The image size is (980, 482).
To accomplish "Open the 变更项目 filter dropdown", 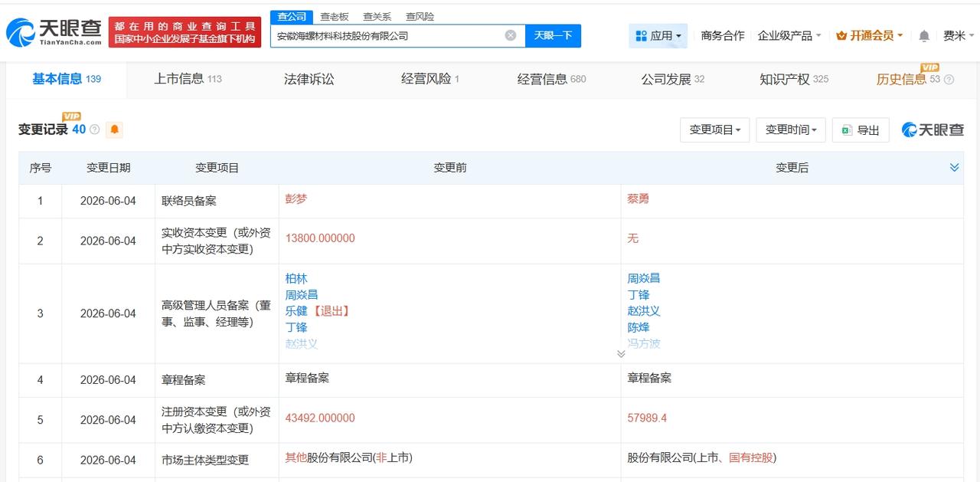I will pos(714,130).
